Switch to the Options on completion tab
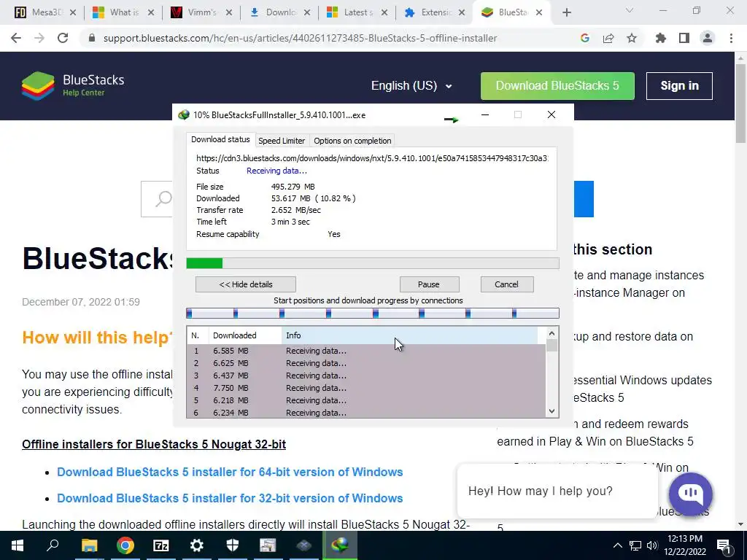Viewport: 747px width, 560px height. tap(352, 141)
